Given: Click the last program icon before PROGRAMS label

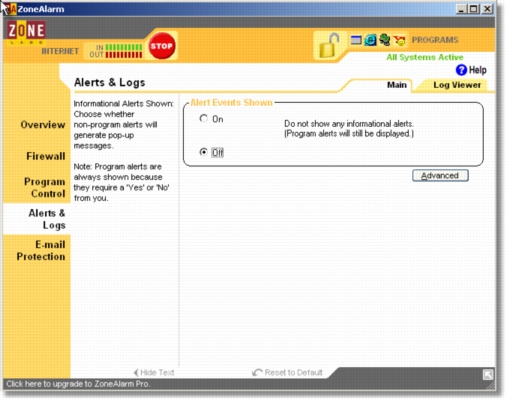Looking at the screenshot, I should pyautogui.click(x=399, y=40).
